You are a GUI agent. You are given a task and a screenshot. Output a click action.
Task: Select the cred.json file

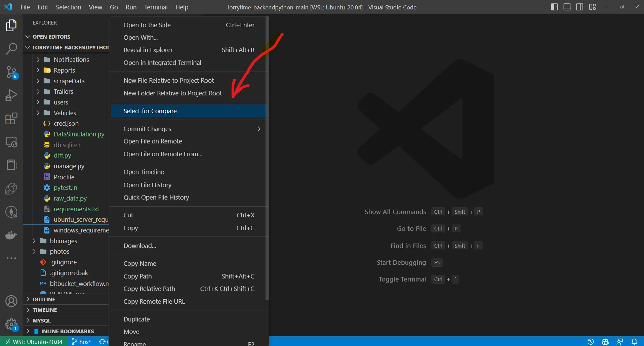66,124
